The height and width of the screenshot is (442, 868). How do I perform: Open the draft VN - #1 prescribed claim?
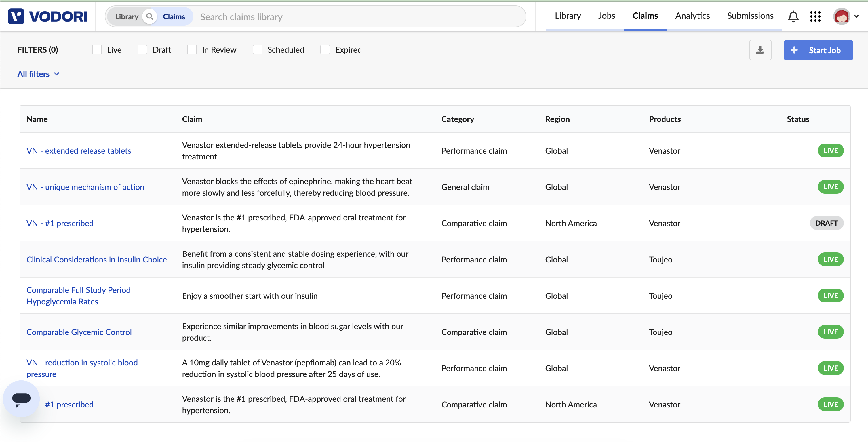click(60, 223)
